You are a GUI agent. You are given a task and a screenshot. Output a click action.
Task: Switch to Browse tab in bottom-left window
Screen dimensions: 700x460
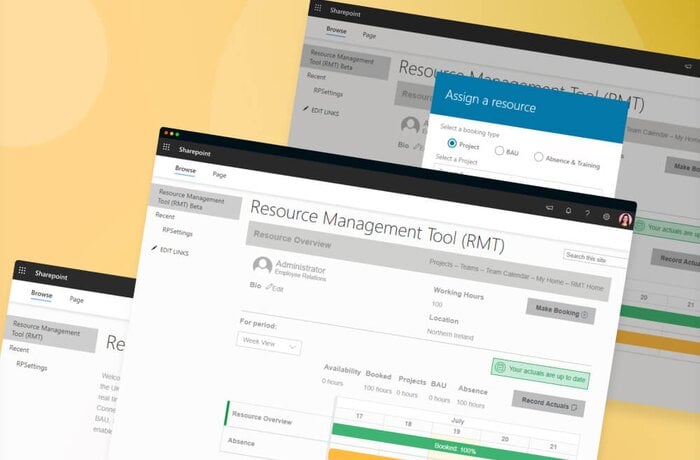coord(42,294)
